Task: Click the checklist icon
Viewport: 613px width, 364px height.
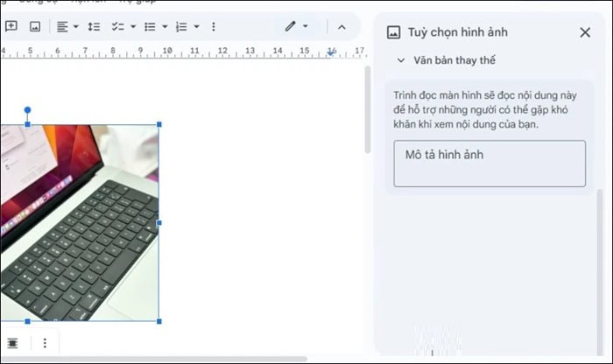Action: point(117,26)
